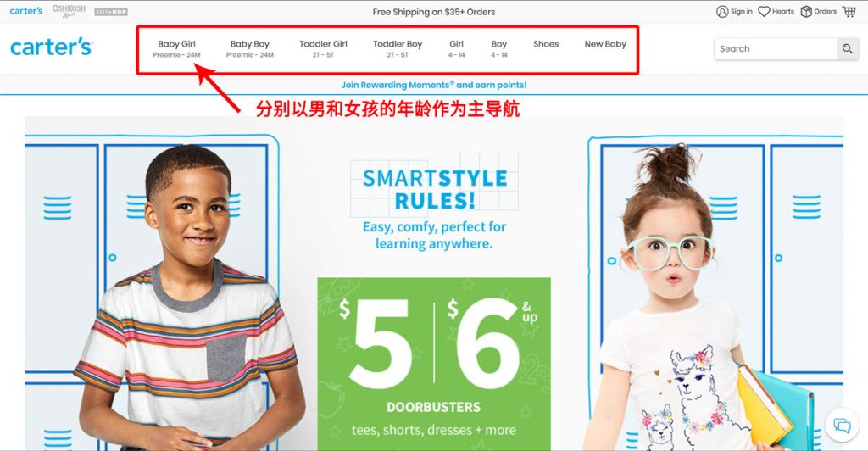Image resolution: width=868 pixels, height=451 pixels.
Task: Click Join Rewarding Moments link
Action: click(433, 85)
